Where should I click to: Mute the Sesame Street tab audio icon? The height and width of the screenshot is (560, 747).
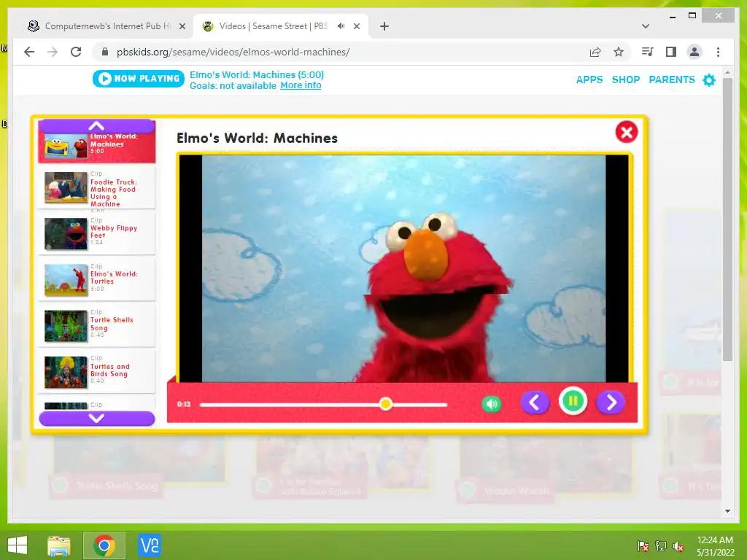click(x=341, y=26)
